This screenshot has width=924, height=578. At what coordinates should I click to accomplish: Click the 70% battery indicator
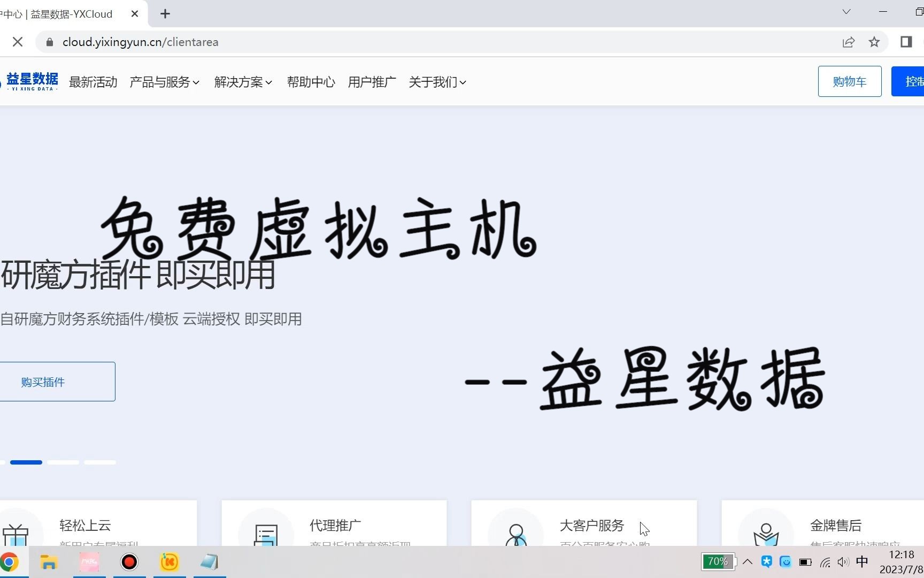[719, 561]
